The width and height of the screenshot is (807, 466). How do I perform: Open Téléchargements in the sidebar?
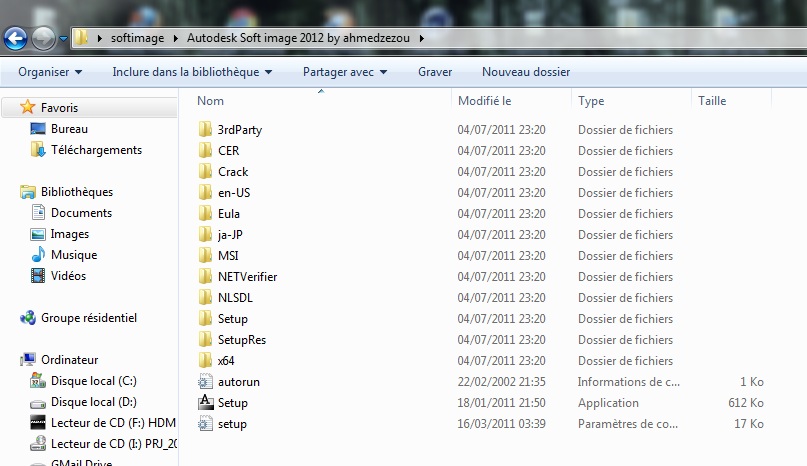click(96, 150)
